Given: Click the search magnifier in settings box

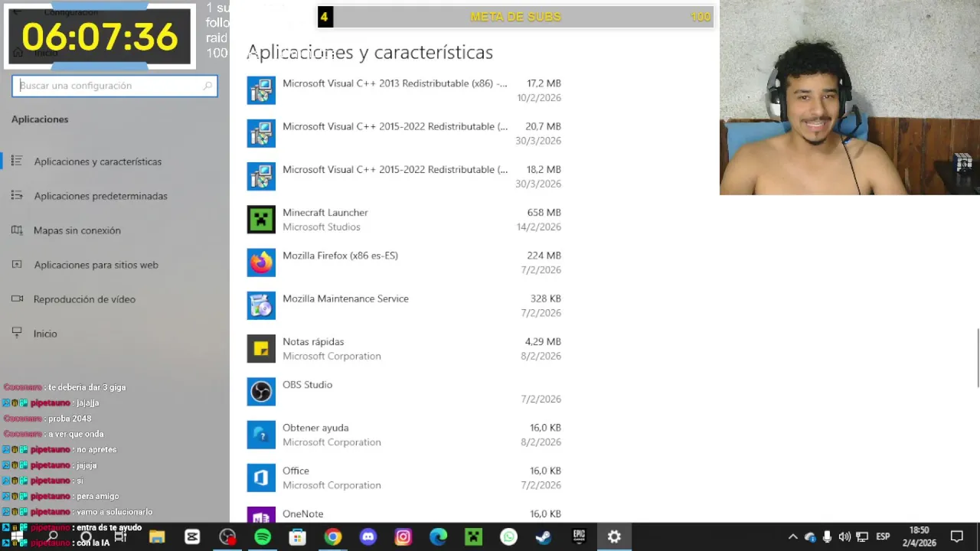Looking at the screenshot, I should (207, 86).
